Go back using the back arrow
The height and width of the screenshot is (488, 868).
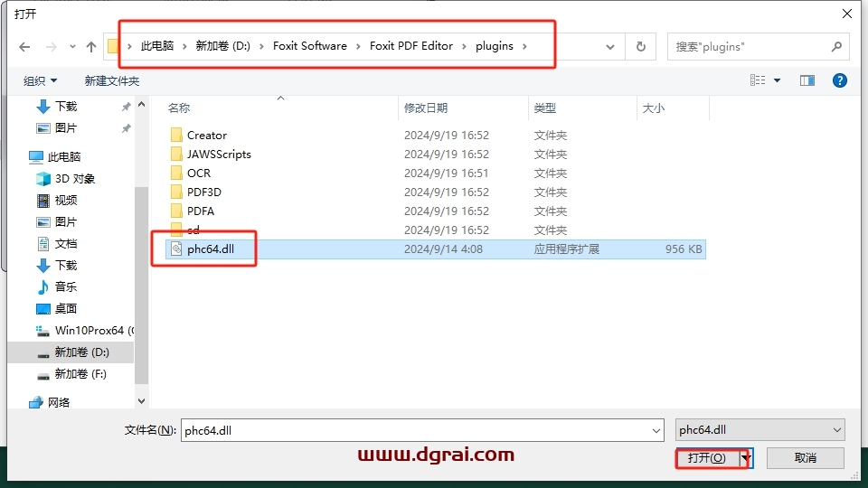pyautogui.click(x=24, y=47)
